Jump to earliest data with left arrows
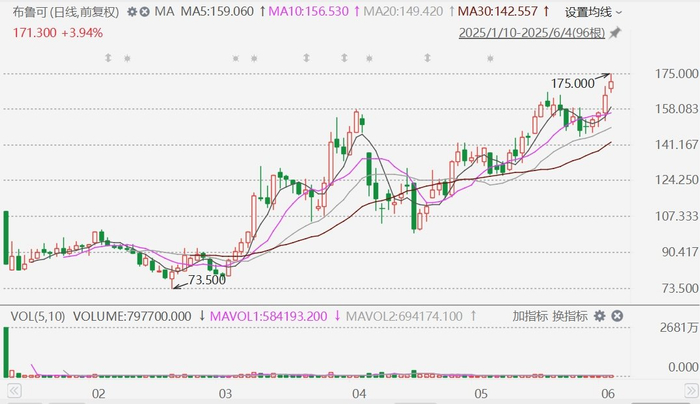The image size is (700, 404). 14,391
